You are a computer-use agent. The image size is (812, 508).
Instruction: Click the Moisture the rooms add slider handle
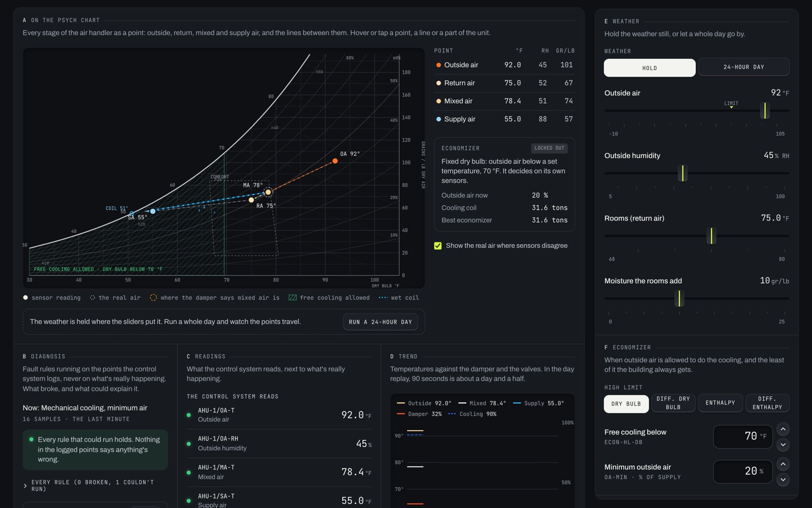click(x=679, y=298)
